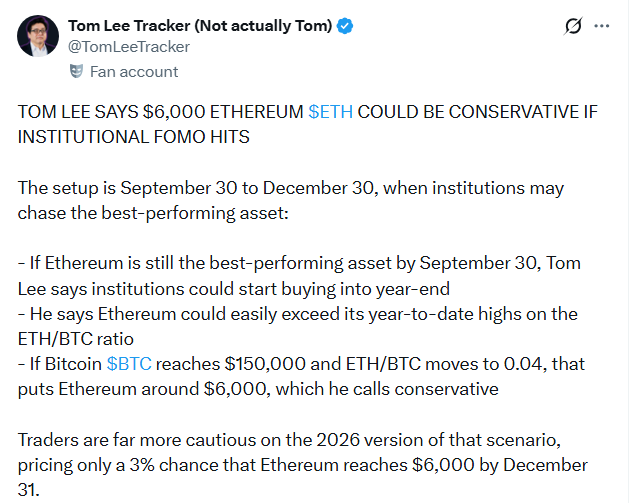The image size is (631, 503).
Task: Open the Tom Lee Tracker profile avatar
Action: tap(38, 36)
